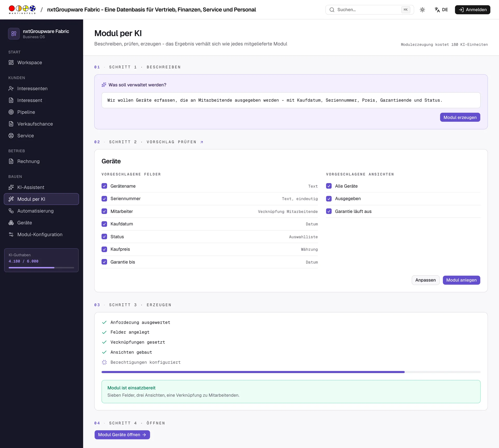Select Modul per KI in the sidebar
The width and height of the screenshot is (499, 448).
(41, 199)
